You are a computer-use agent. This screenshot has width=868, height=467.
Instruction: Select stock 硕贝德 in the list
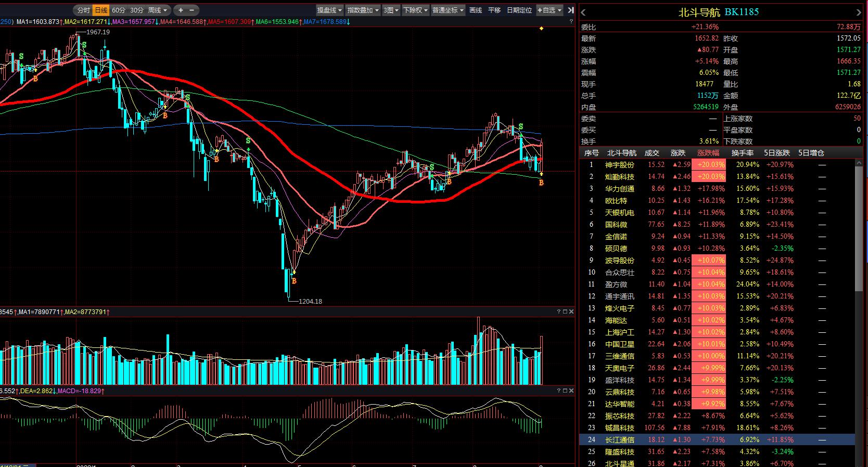click(616, 249)
